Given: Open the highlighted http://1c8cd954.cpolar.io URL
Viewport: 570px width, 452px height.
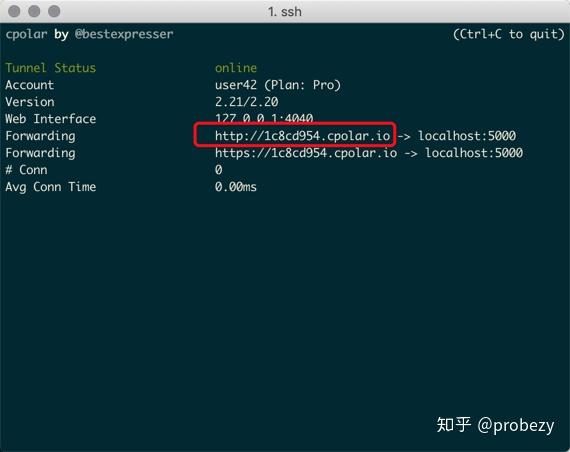Looking at the screenshot, I should pos(302,136).
